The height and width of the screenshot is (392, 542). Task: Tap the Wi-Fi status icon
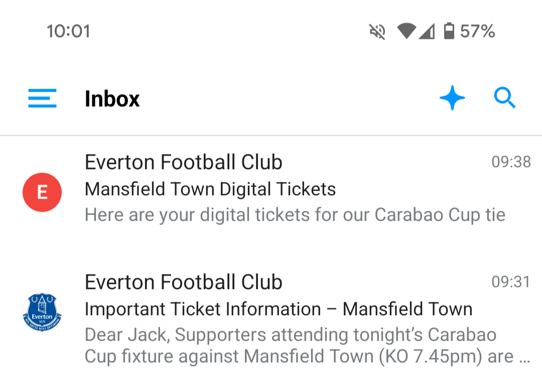[406, 32]
